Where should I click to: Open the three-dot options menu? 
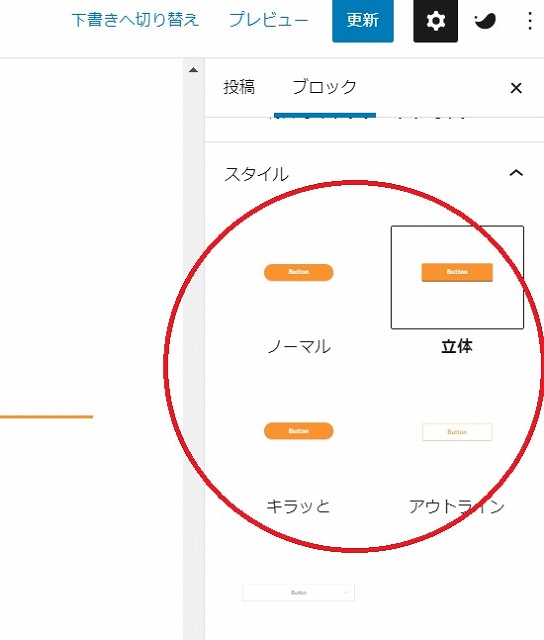pos(530,21)
